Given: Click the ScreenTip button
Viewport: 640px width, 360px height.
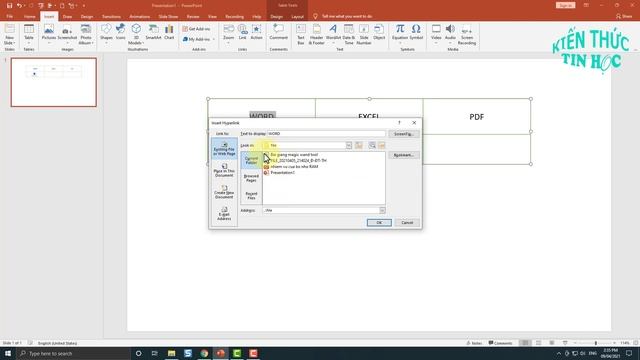Looking at the screenshot, I should (x=404, y=134).
